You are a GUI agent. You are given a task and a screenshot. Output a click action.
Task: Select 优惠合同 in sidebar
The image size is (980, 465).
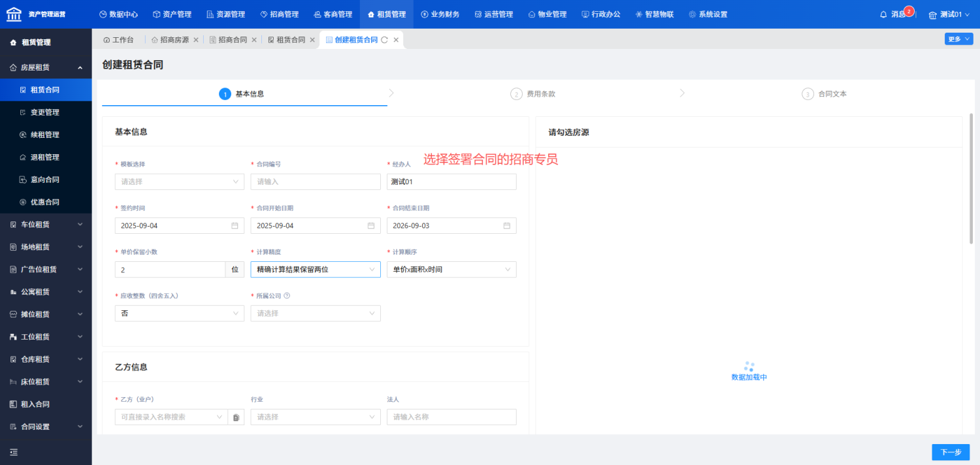point(46,202)
